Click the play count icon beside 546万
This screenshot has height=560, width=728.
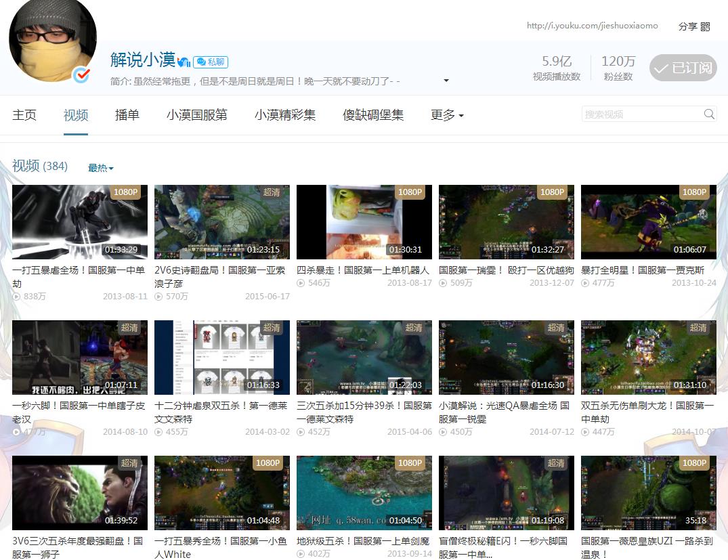click(301, 283)
